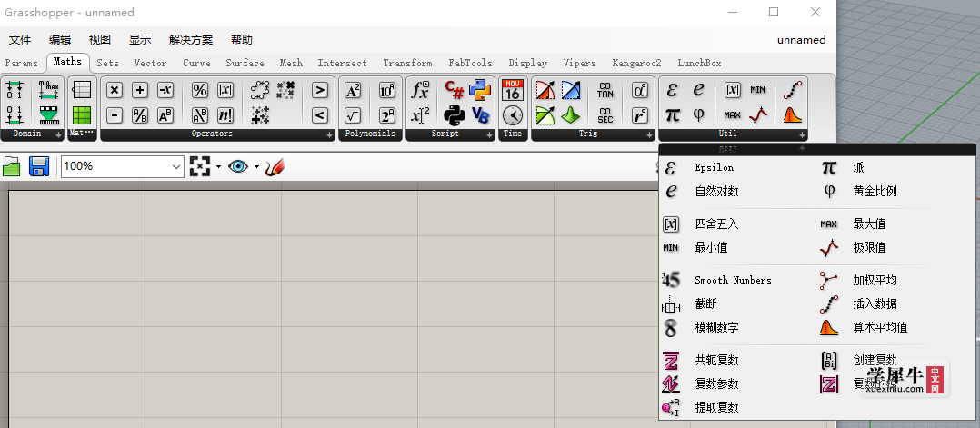980x428 pixels.
Task: Select the CO TAN trig icon
Action: [x=605, y=90]
